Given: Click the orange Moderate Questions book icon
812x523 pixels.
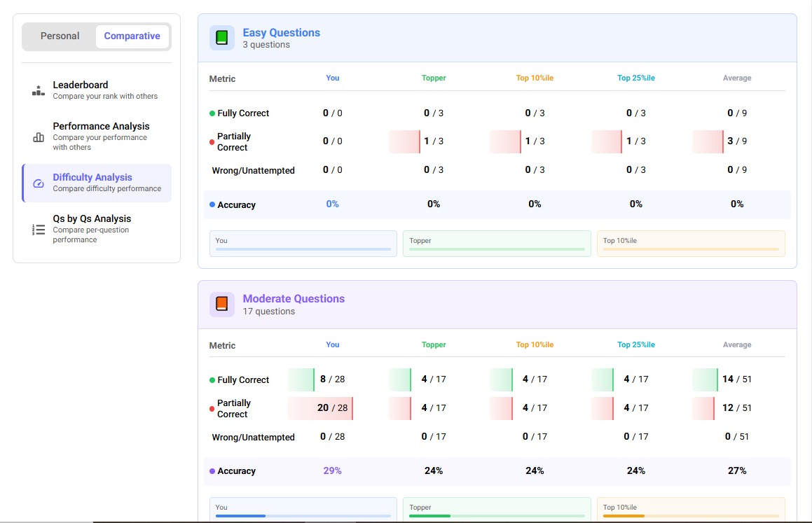Looking at the screenshot, I should tap(221, 304).
